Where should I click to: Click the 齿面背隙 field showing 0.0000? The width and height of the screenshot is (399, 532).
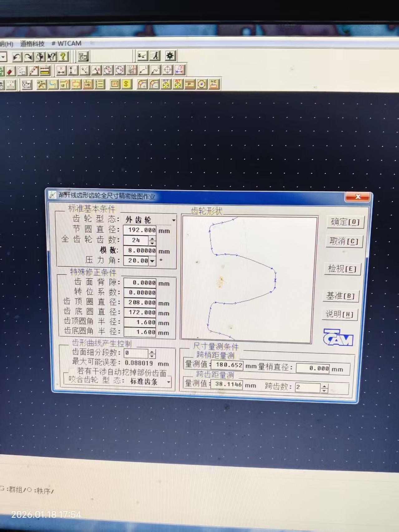coord(140,283)
